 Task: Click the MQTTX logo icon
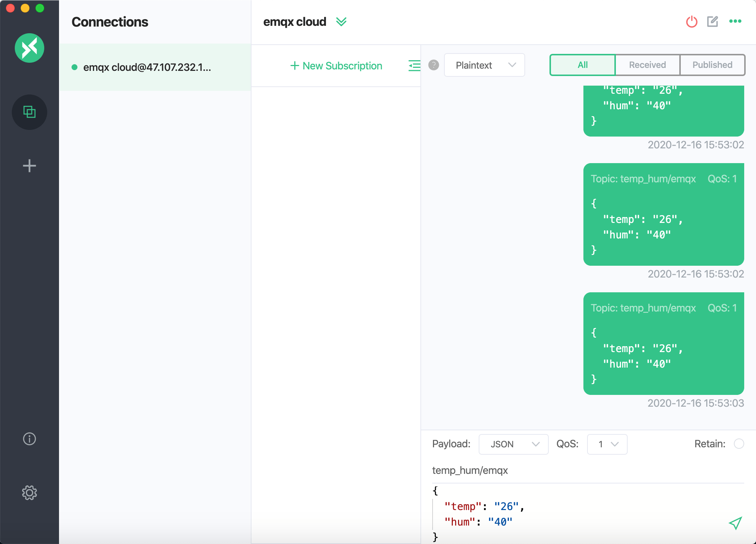coord(30,48)
